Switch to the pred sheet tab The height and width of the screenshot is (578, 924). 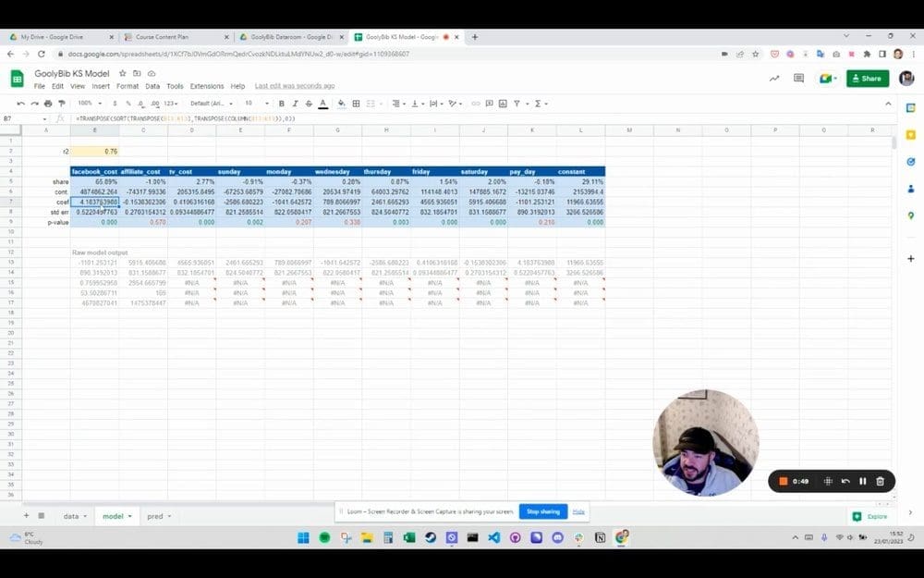click(x=155, y=516)
